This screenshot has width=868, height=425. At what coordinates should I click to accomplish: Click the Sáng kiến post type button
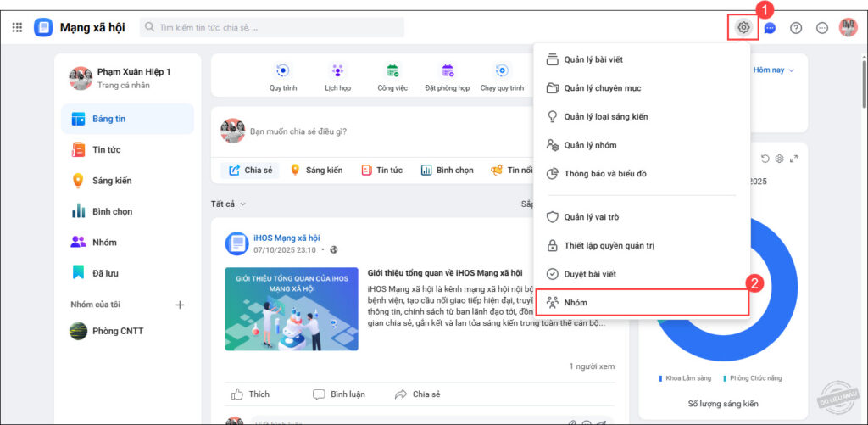[x=317, y=171]
